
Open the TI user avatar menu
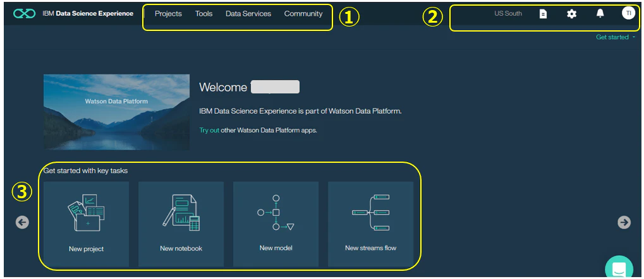click(628, 13)
